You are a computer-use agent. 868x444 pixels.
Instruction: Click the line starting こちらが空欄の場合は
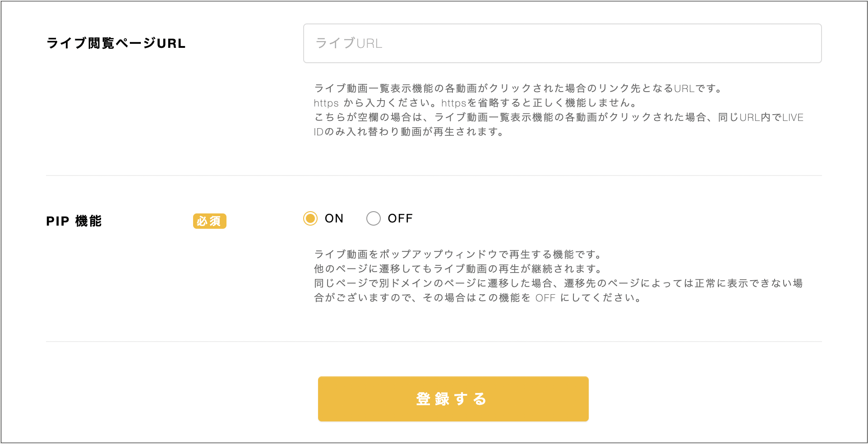pos(559,117)
